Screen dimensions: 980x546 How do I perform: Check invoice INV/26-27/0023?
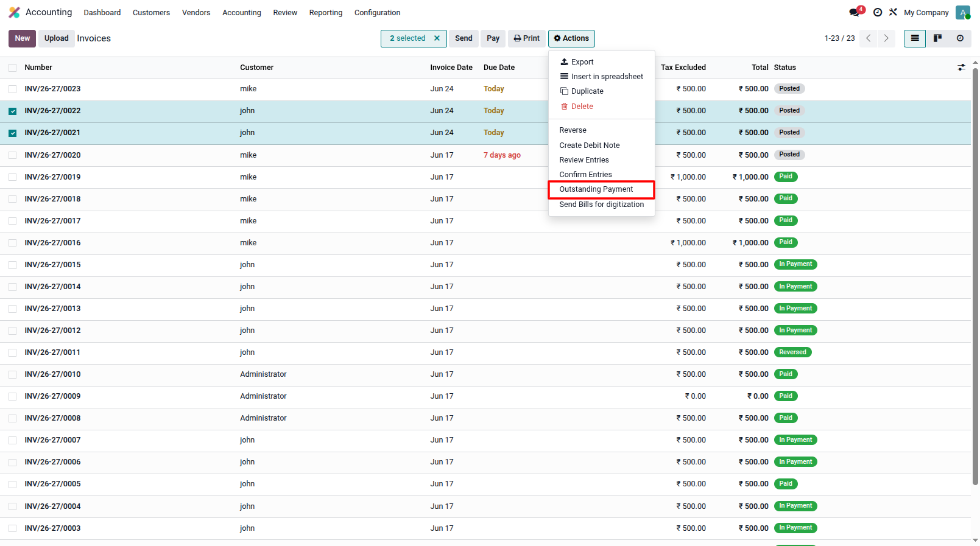[13, 89]
